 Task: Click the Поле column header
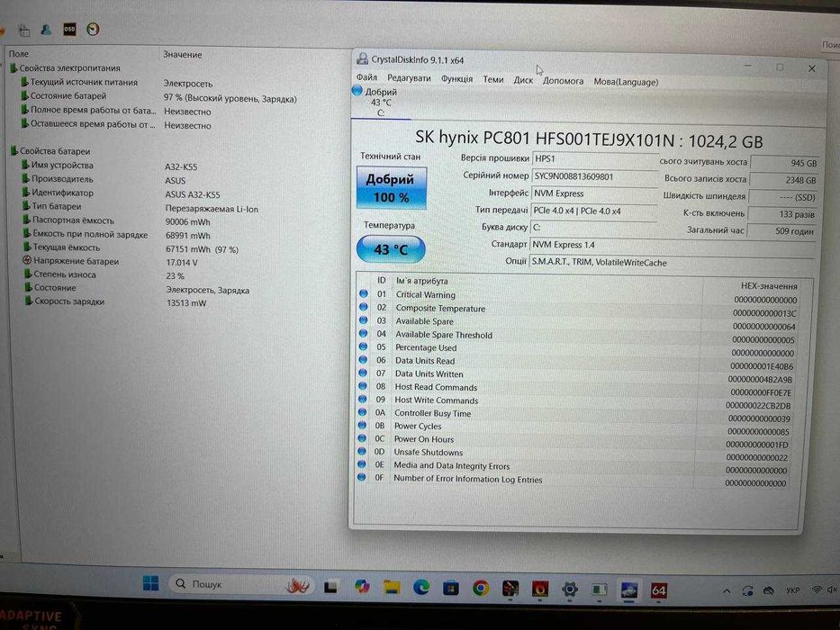coord(19,54)
